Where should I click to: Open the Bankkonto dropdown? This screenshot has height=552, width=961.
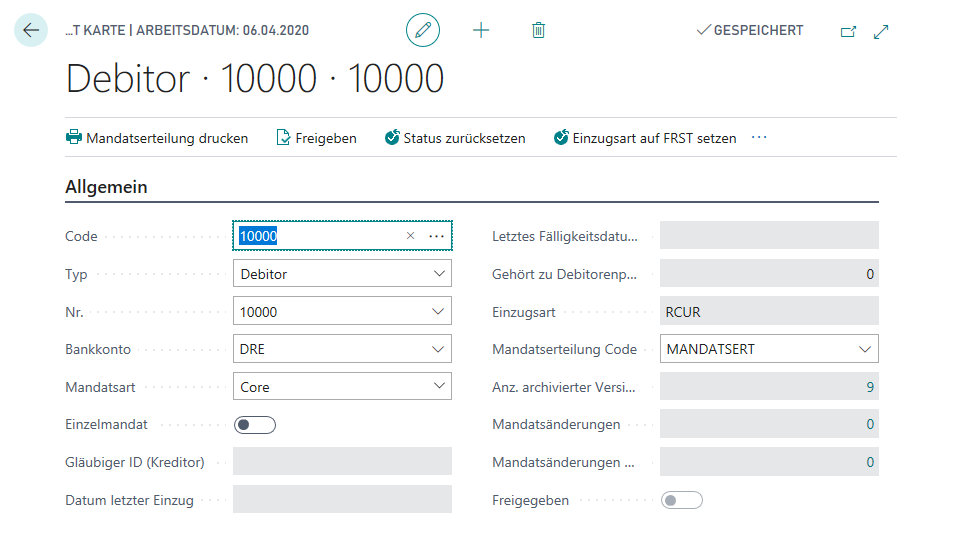pos(439,350)
